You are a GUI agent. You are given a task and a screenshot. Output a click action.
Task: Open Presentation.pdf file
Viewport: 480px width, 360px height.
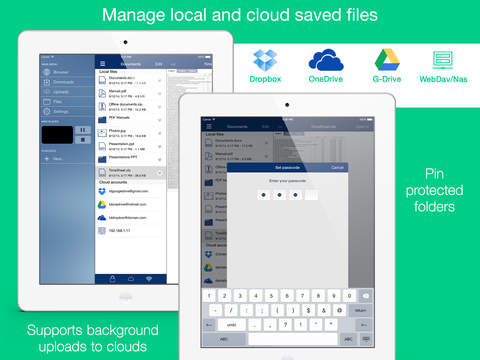[x=131, y=146]
